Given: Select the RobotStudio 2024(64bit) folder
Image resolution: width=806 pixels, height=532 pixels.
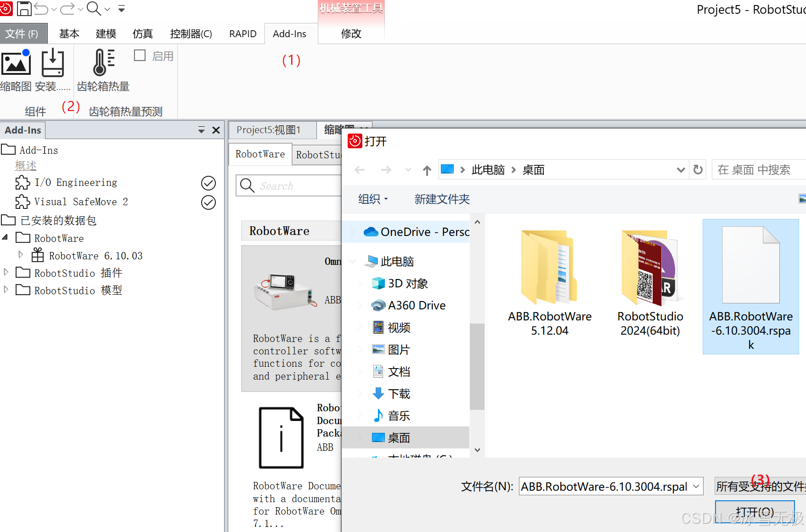Looking at the screenshot, I should 650,284.
